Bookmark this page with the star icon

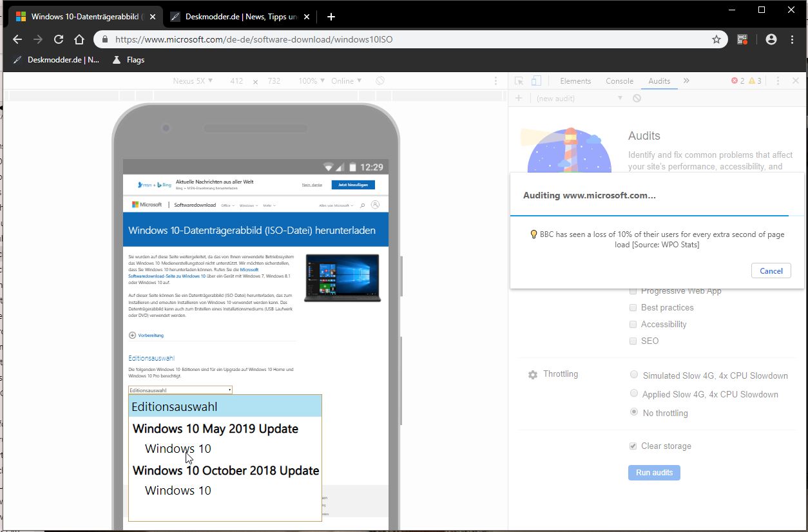pyautogui.click(x=716, y=39)
